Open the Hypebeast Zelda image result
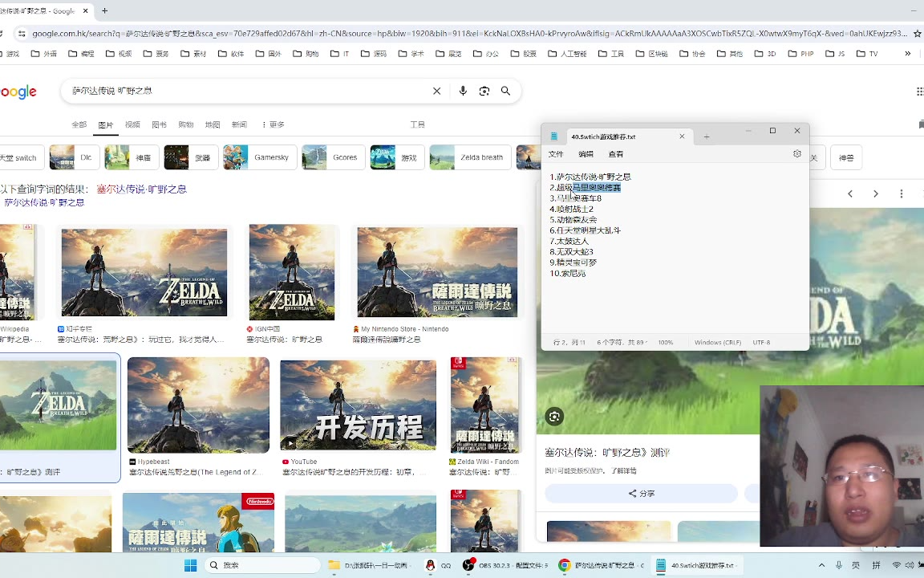This screenshot has width=924, height=578. 199,405
